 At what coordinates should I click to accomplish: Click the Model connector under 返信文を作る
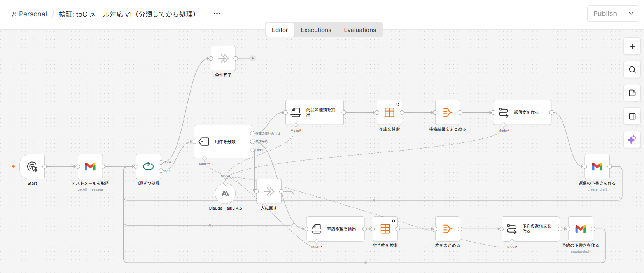[x=504, y=125]
